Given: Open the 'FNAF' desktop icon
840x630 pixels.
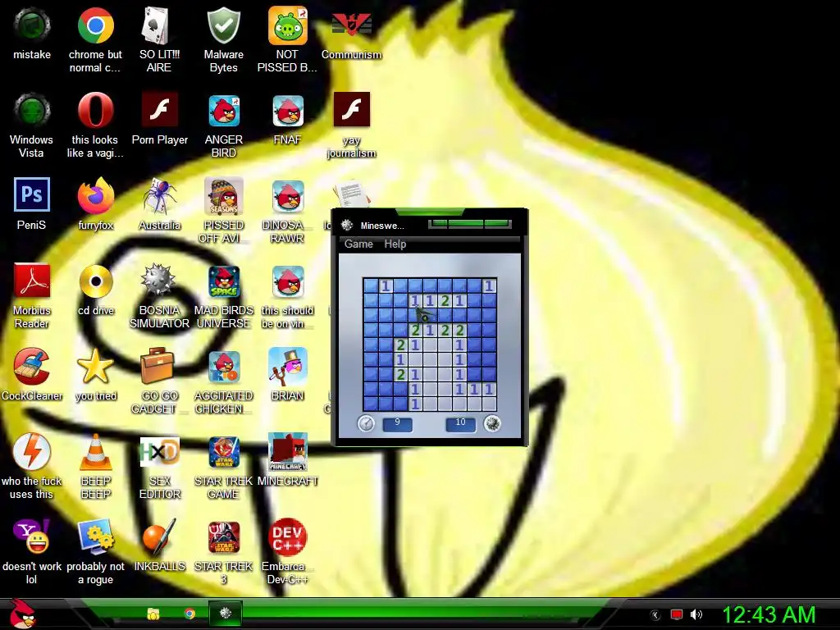Looking at the screenshot, I should (288, 111).
